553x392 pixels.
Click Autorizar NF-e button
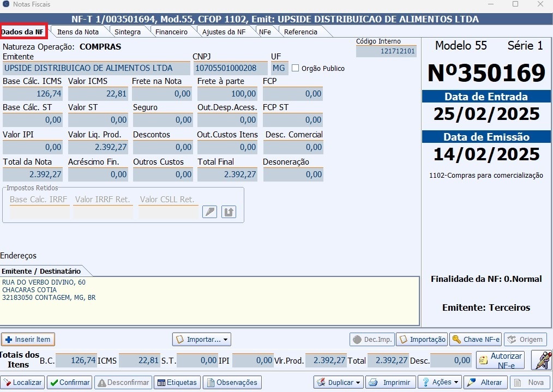501,360
